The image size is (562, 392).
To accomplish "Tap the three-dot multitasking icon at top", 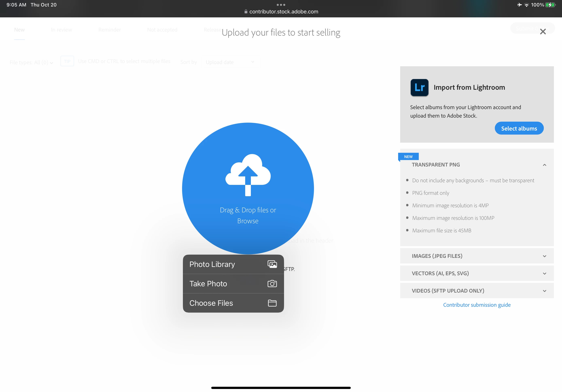I will [281, 5].
